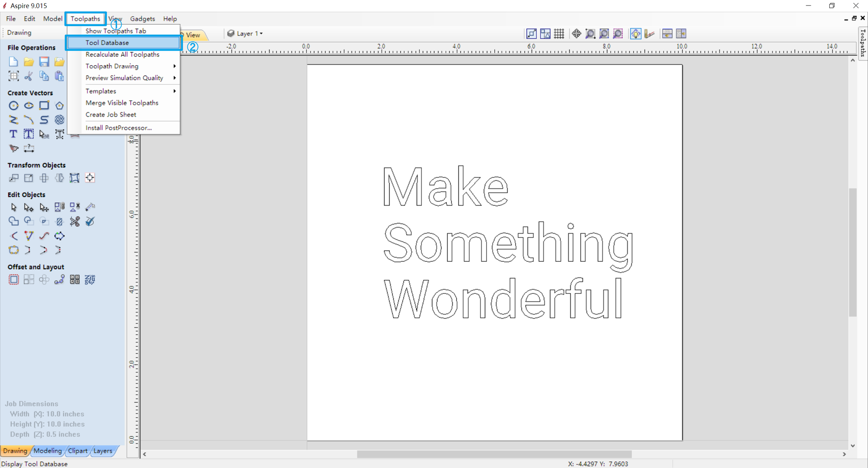Select the Draw Arc tool
Image resolution: width=868 pixels, height=468 pixels.
pos(29,120)
